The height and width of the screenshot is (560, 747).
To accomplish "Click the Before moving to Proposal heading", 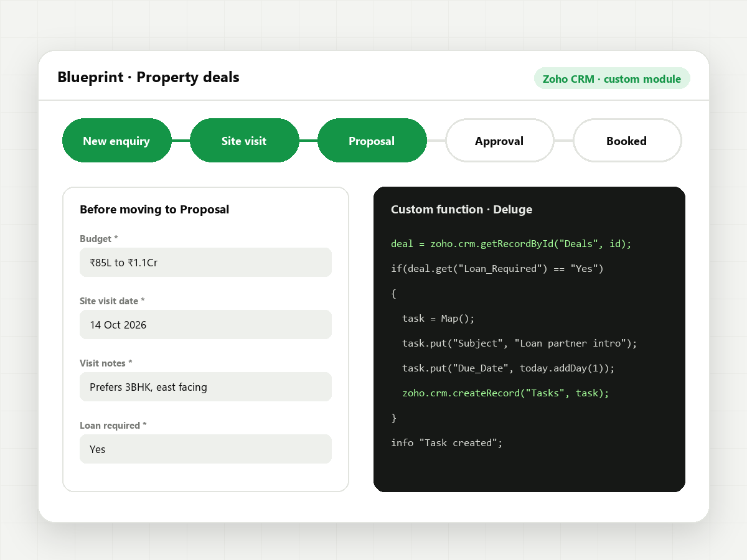I will [154, 210].
